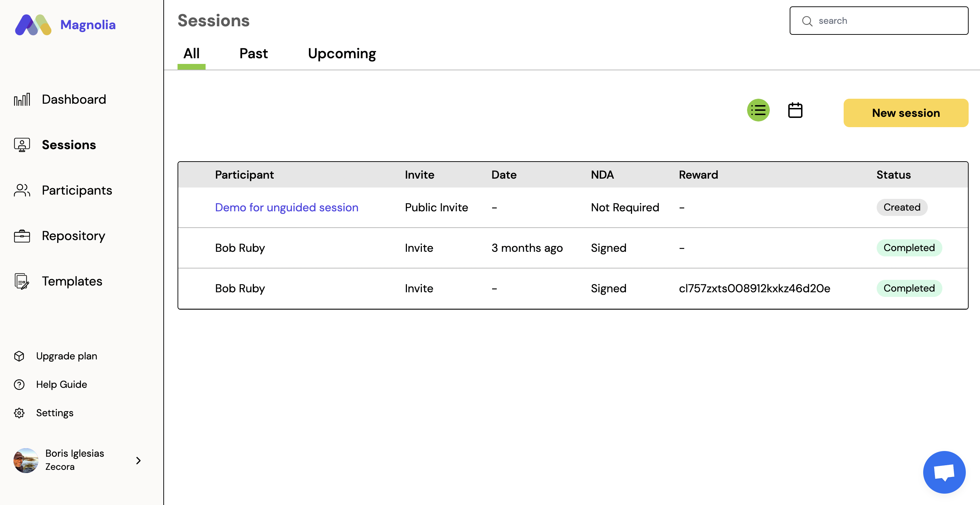Open the Help Guide question icon

coord(19,384)
